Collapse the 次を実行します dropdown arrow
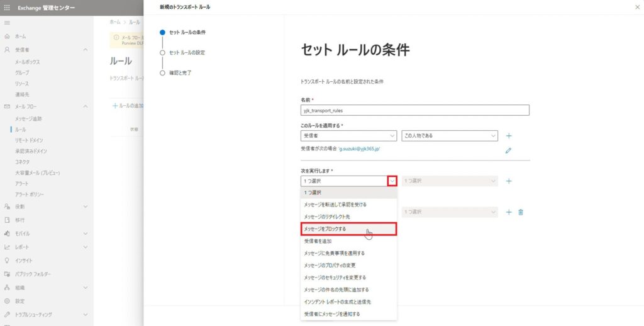The width and height of the screenshot is (644, 326). coord(392,181)
